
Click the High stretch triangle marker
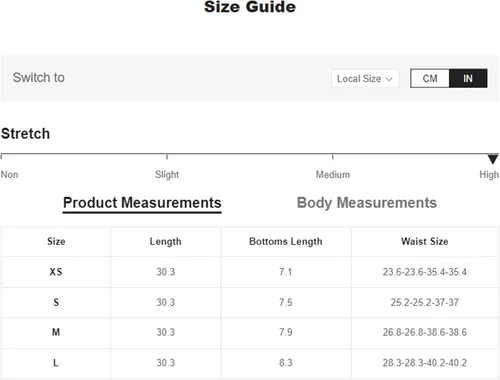click(493, 159)
